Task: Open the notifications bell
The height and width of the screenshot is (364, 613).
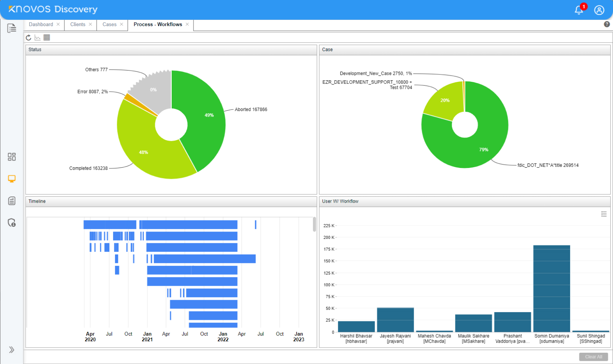Action: [x=579, y=10]
